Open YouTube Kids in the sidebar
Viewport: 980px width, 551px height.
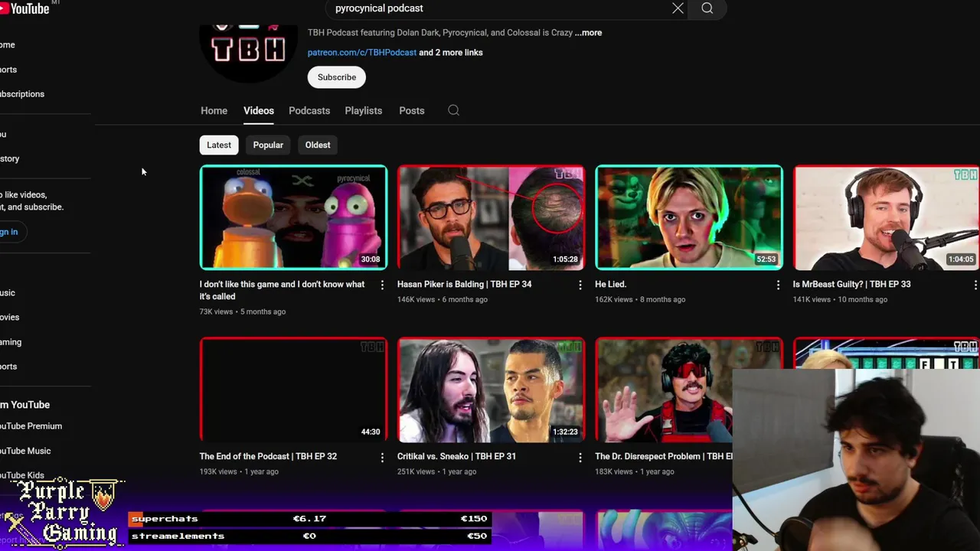22,475
